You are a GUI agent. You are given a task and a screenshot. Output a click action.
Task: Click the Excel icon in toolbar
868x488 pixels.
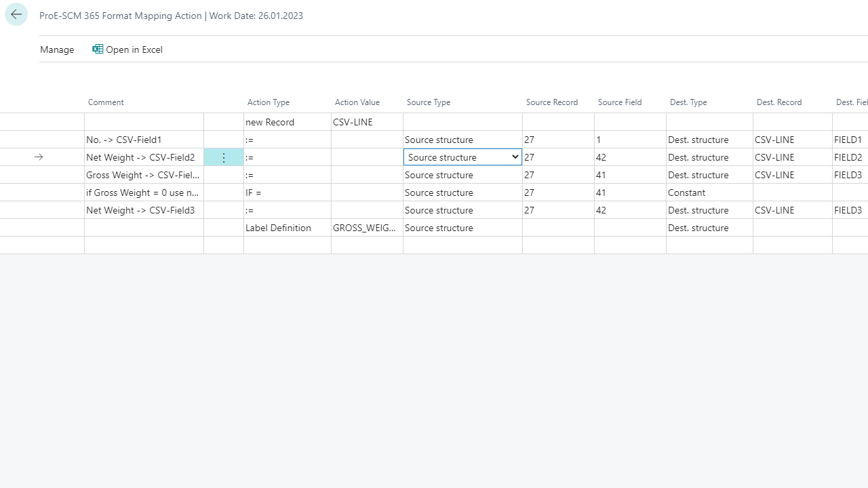[98, 49]
